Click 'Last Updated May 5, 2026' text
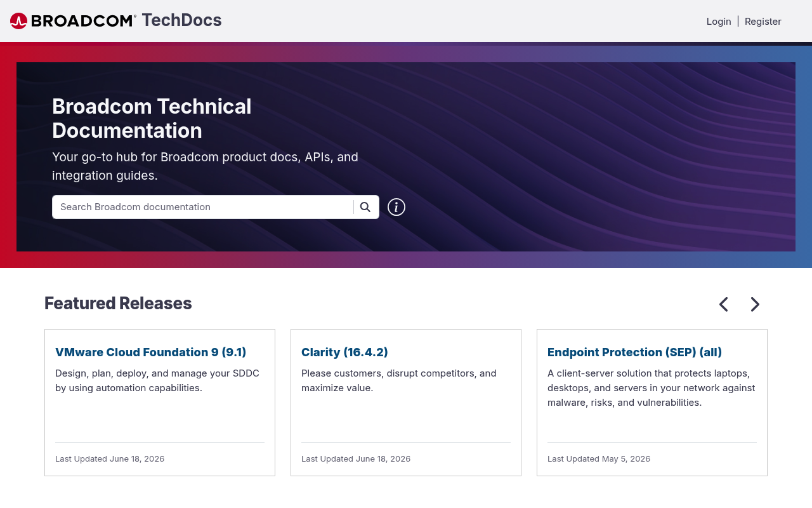Image resolution: width=812 pixels, height=508 pixels. click(x=599, y=458)
